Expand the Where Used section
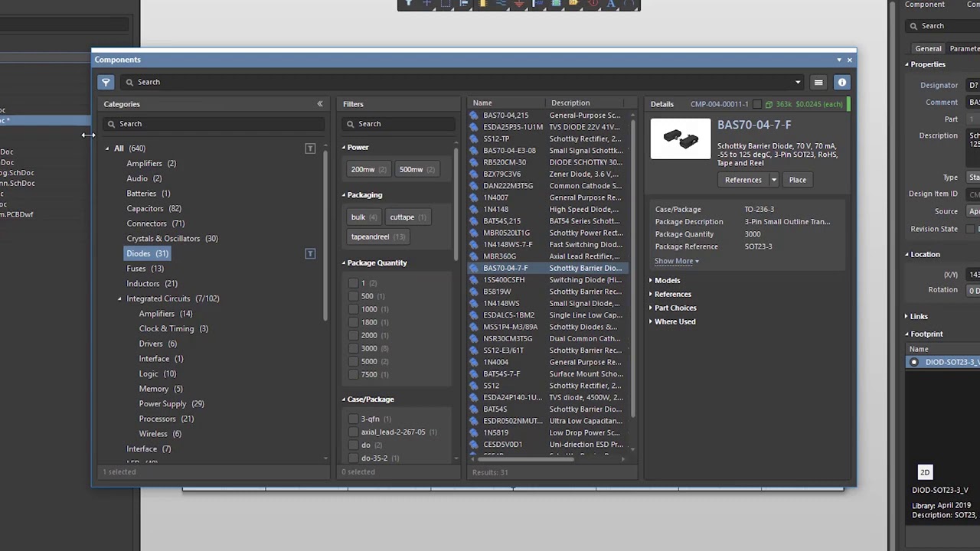980x551 pixels. pyautogui.click(x=674, y=321)
